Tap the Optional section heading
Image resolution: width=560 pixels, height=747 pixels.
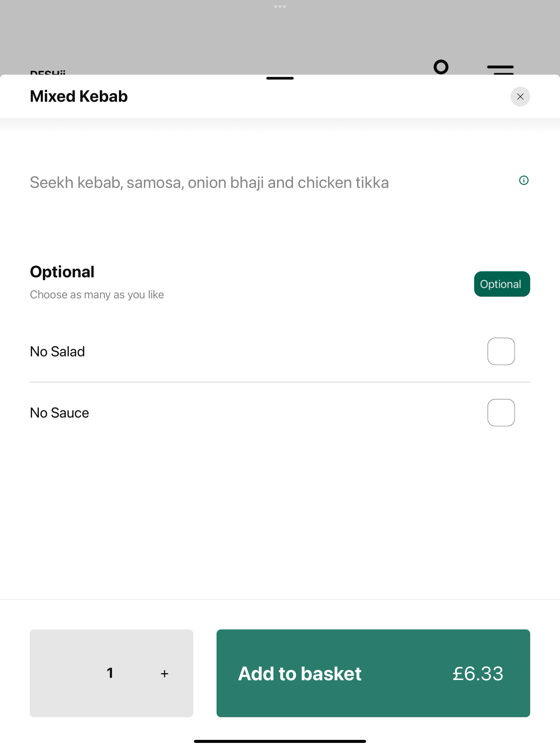click(62, 272)
